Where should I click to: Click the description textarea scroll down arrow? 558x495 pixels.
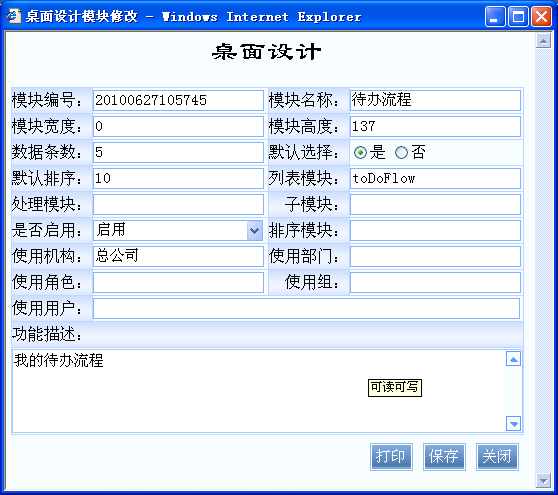pos(514,423)
